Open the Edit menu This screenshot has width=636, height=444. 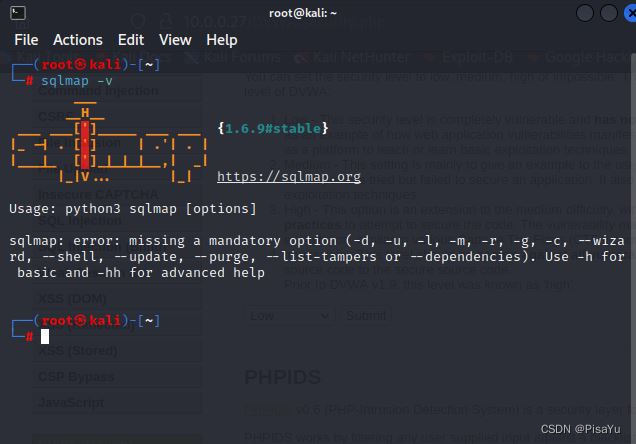coord(131,40)
